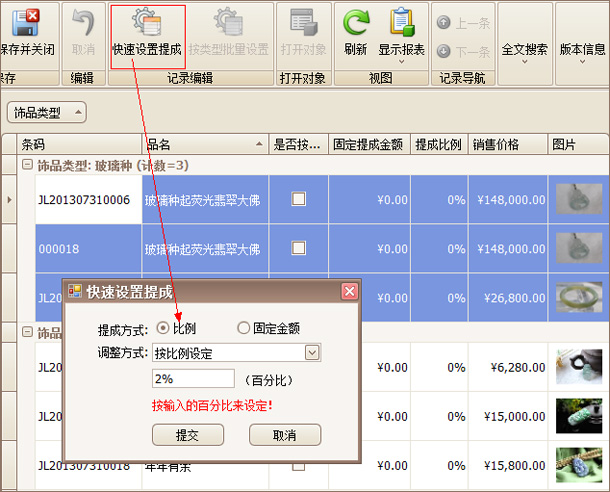Click thumbnail in the ¥15,000.00 row
610x492 pixels.
579,416
